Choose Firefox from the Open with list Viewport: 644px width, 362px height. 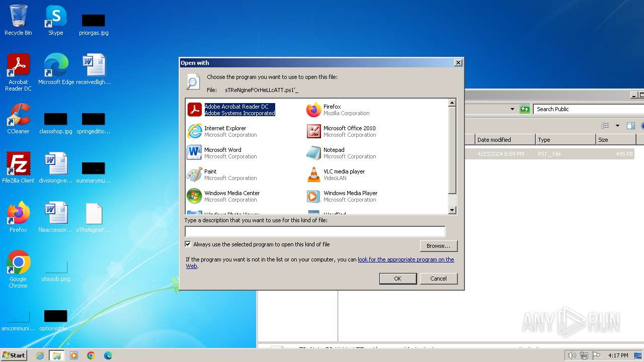click(x=338, y=110)
